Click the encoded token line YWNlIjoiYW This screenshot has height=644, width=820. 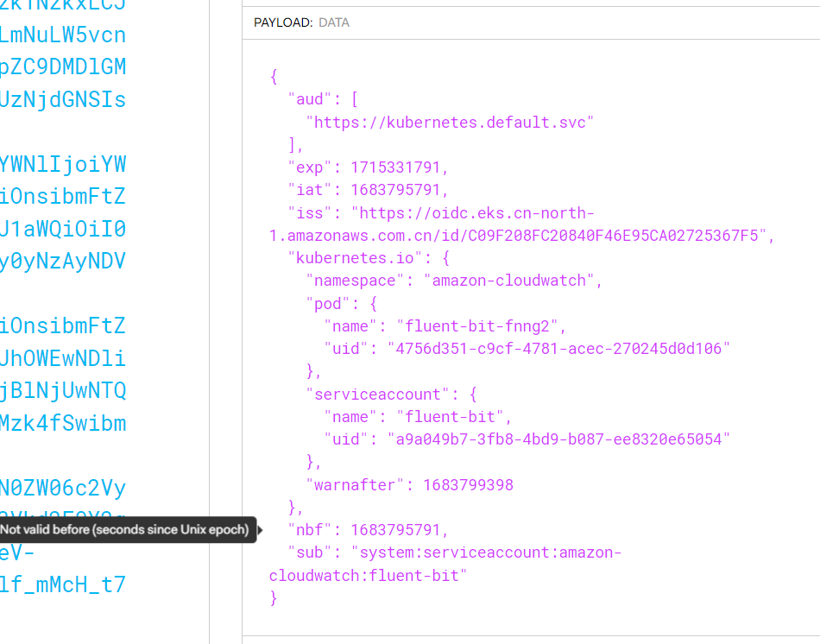[x=63, y=164]
